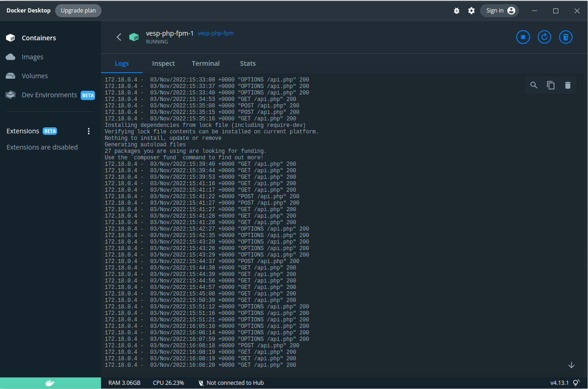This screenshot has height=389, width=588.
Task: Open the vesp-php-fpm image link
Action: [216, 33]
